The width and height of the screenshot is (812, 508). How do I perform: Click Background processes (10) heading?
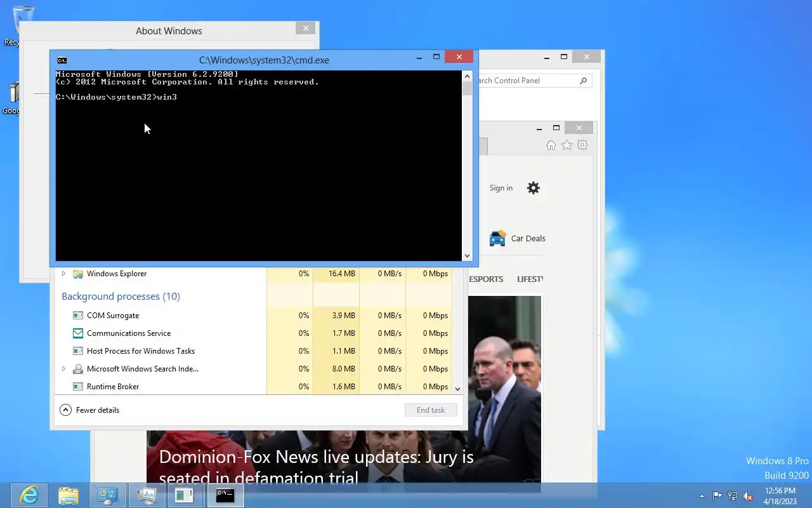tap(121, 297)
